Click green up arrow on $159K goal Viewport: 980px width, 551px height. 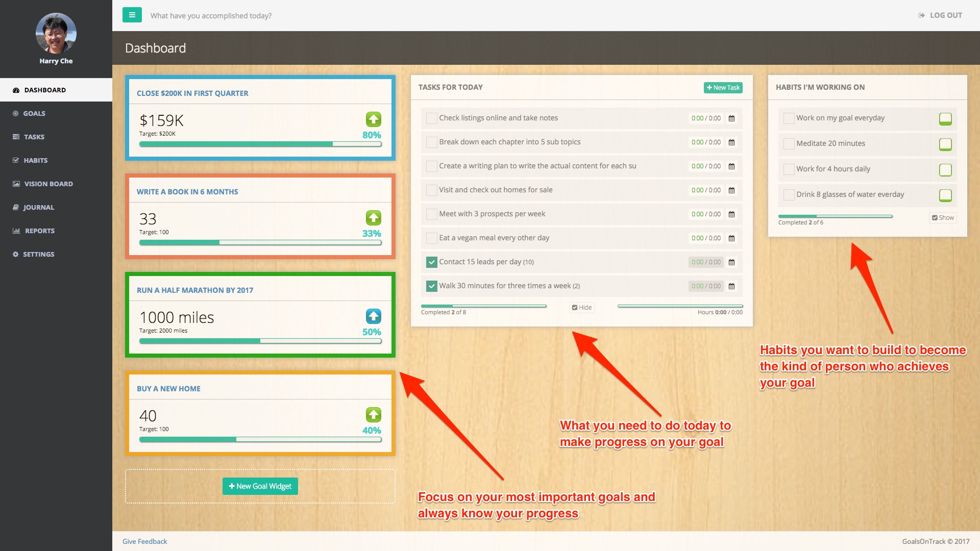click(373, 119)
